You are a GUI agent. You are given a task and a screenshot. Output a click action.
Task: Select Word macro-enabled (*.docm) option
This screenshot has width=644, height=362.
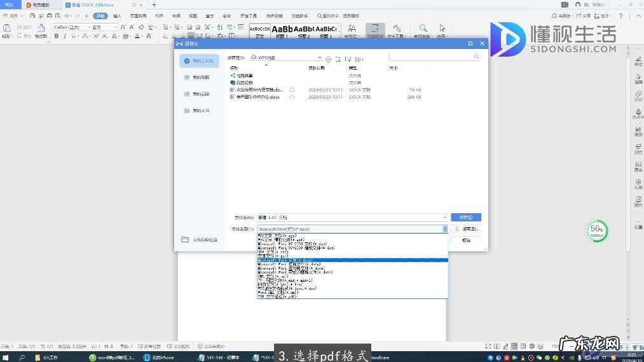[x=352, y=268]
